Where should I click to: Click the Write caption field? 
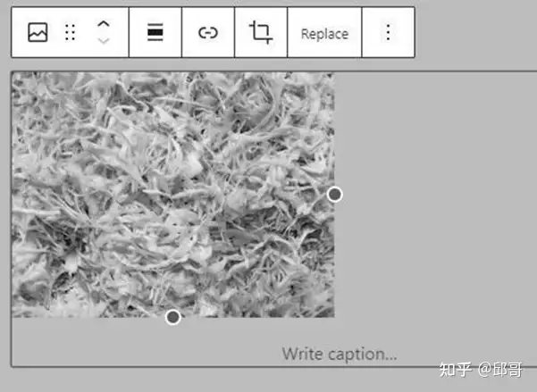click(340, 354)
